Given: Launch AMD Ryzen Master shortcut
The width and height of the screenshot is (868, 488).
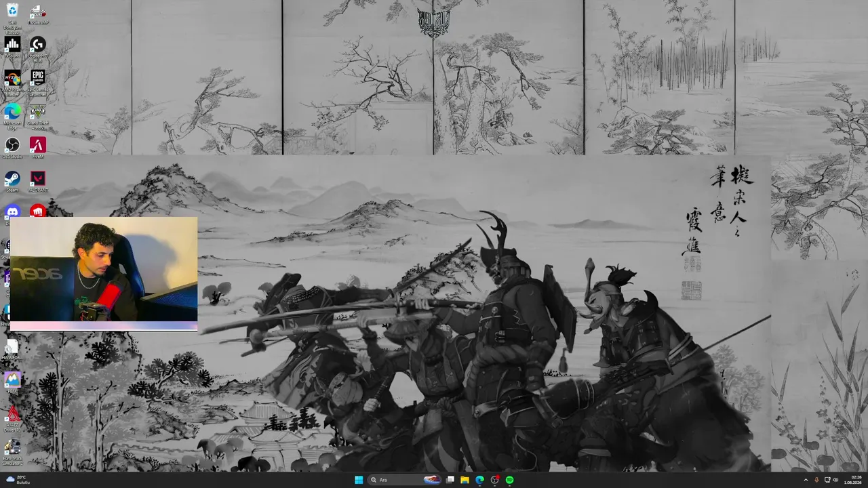Looking at the screenshot, I should pyautogui.click(x=12, y=83).
